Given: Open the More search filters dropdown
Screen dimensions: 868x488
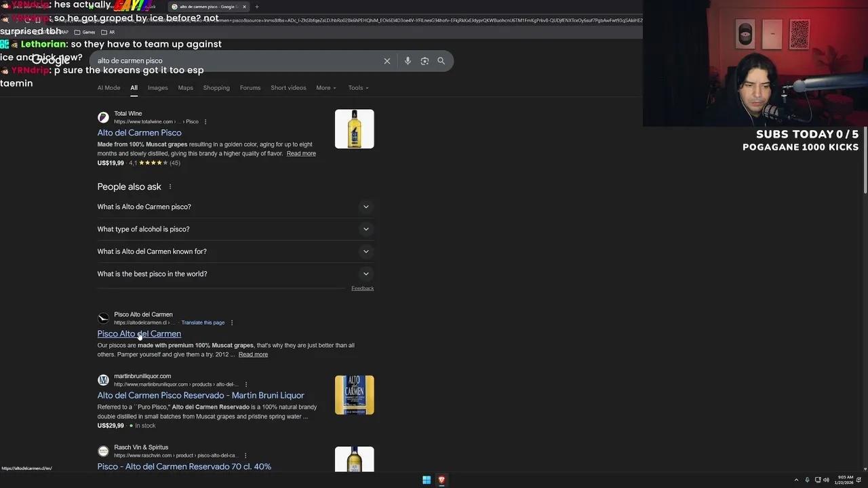Looking at the screenshot, I should pos(325,87).
